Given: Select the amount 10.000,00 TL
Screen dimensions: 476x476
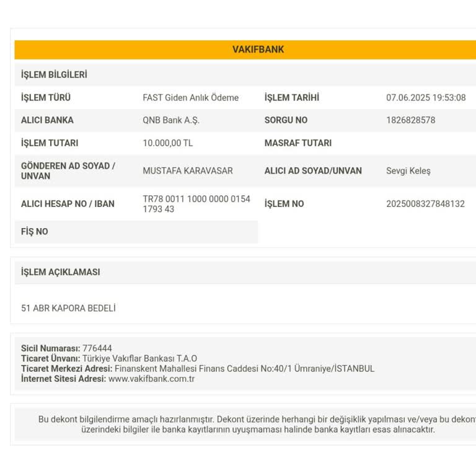Looking at the screenshot, I should pos(167,143).
